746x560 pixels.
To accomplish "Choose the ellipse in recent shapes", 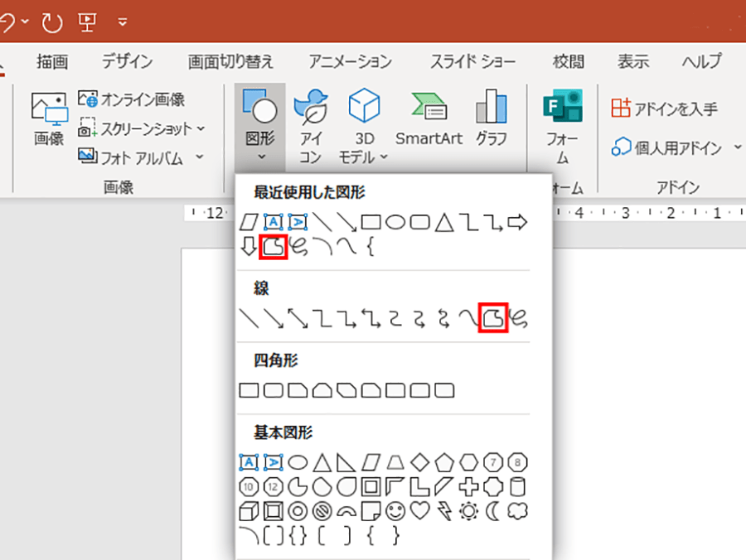I will [x=395, y=222].
